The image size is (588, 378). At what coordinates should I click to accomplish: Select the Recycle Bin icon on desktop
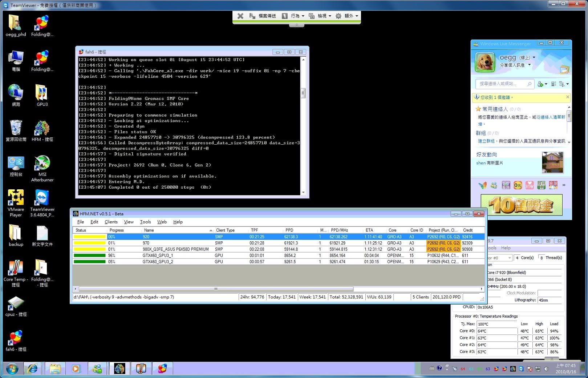click(x=16, y=131)
